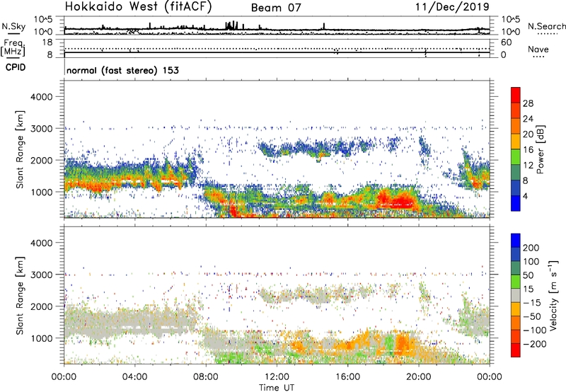Image resolution: width=566 pixels, height=392 pixels.
Task: Click the 04:00 time axis label
Action: pos(134,377)
